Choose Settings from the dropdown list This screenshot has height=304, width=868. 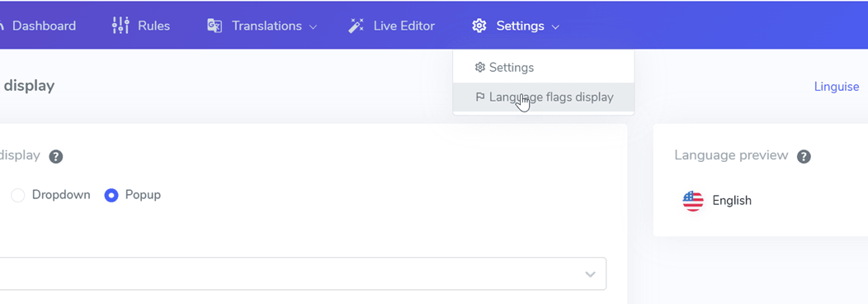543,68
